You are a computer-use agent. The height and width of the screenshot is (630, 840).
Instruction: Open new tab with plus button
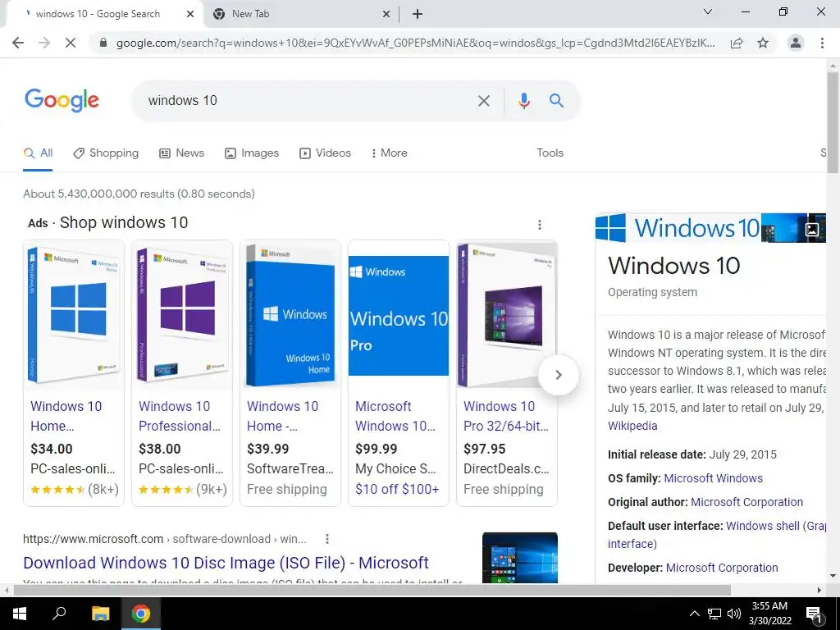coord(418,15)
